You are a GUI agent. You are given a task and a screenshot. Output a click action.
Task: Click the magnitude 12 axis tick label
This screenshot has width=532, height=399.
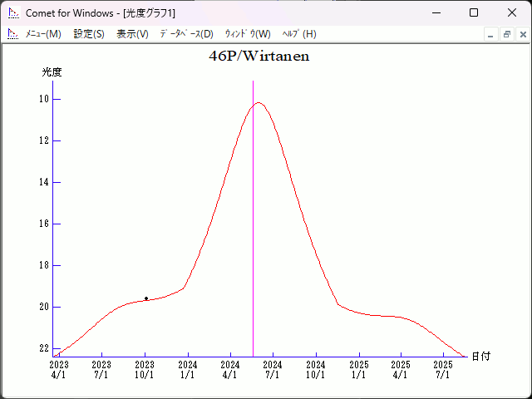44,140
